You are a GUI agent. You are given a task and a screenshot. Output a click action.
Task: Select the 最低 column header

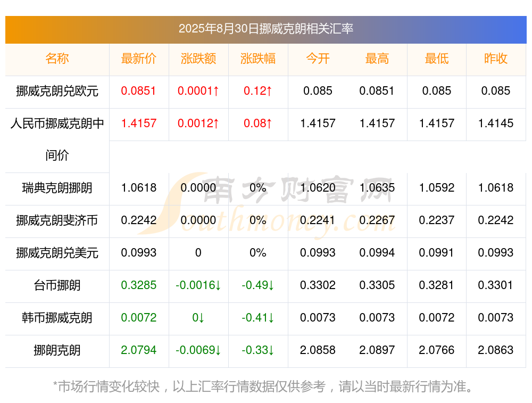coord(437,59)
